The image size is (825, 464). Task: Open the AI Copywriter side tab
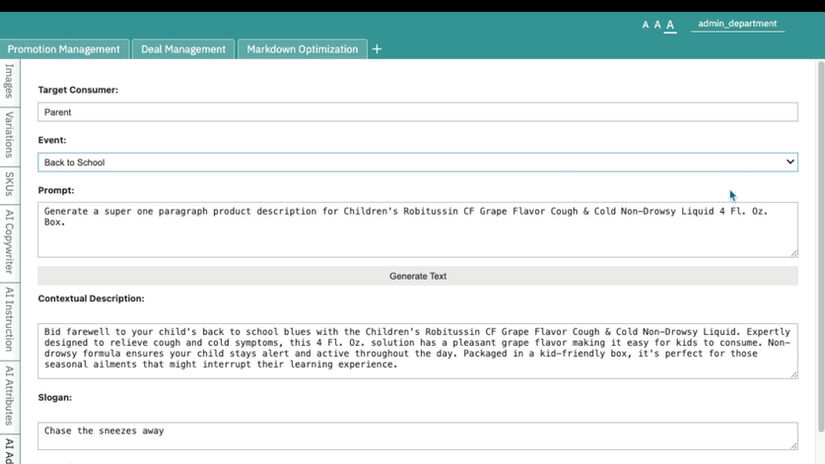[x=9, y=242]
